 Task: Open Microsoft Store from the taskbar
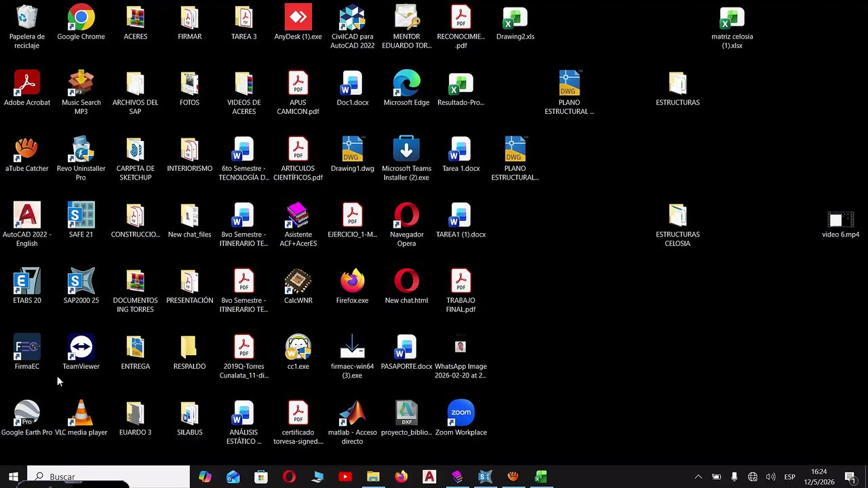point(261,476)
